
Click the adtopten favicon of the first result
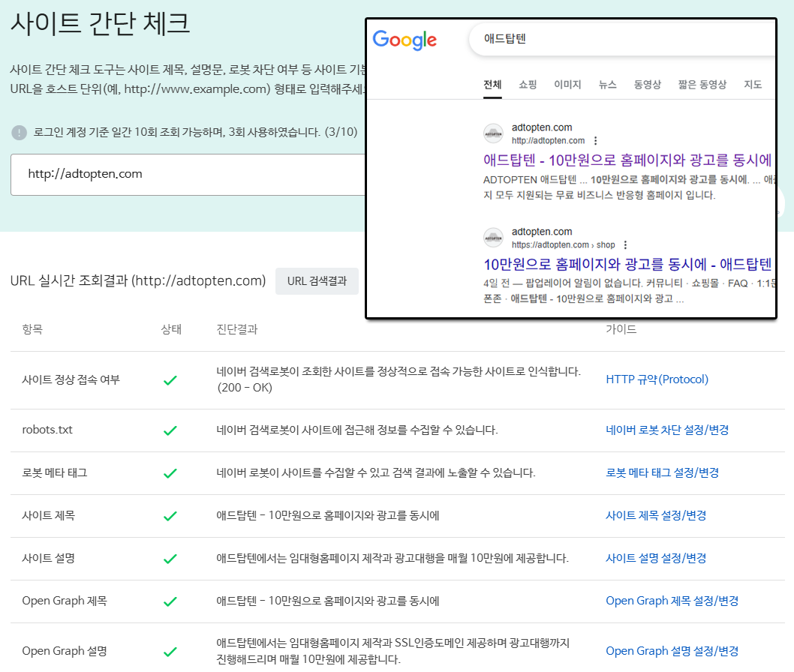(x=493, y=133)
